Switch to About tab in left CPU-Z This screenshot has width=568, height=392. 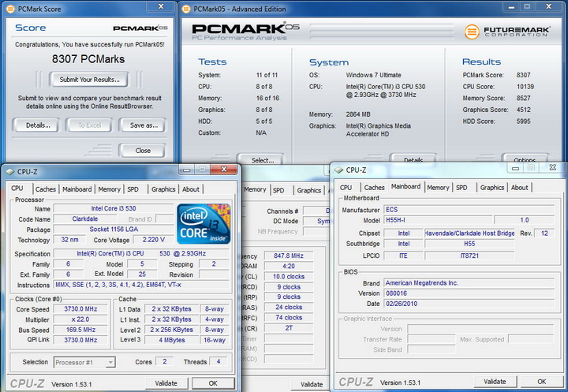click(x=191, y=189)
